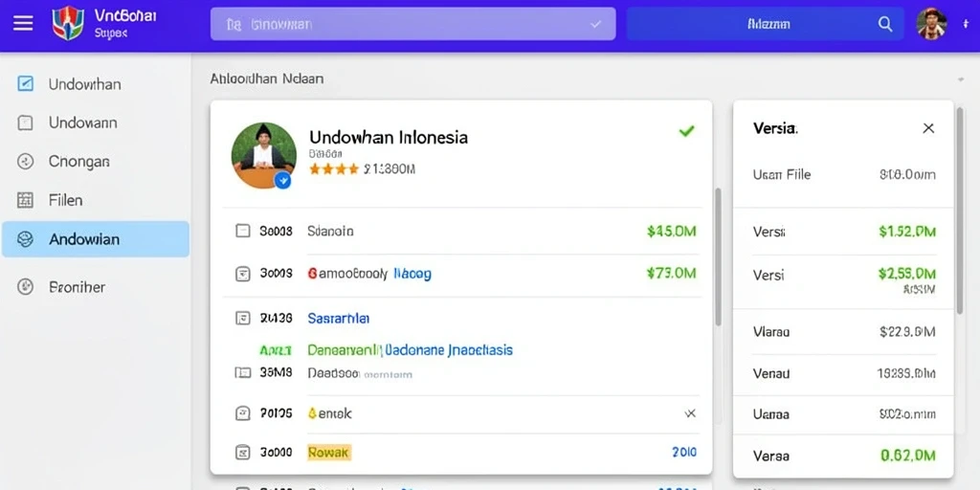Click the Undowann sidebar icon
The width and height of the screenshot is (980, 490).
point(25,122)
